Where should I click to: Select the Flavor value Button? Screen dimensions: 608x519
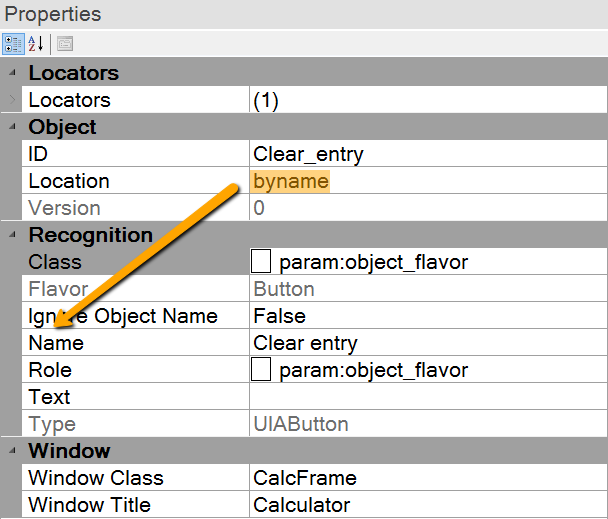point(283,289)
